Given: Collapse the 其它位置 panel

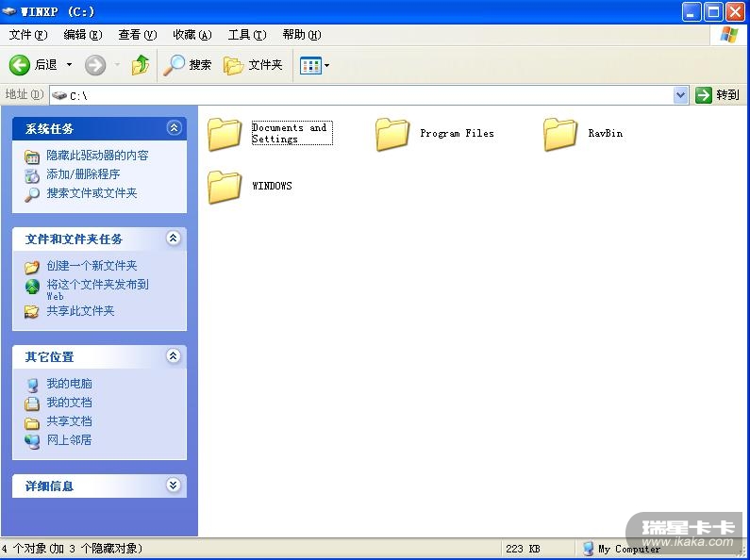Looking at the screenshot, I should (x=174, y=355).
